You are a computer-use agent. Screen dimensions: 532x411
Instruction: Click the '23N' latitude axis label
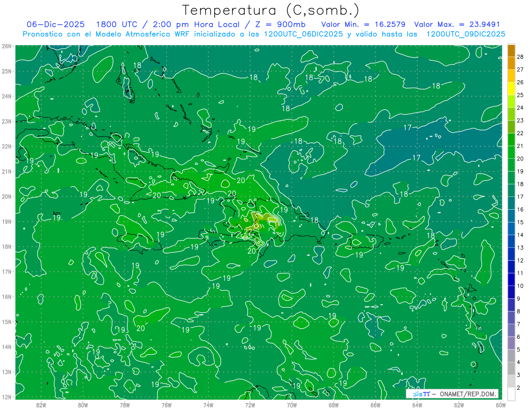[7, 121]
